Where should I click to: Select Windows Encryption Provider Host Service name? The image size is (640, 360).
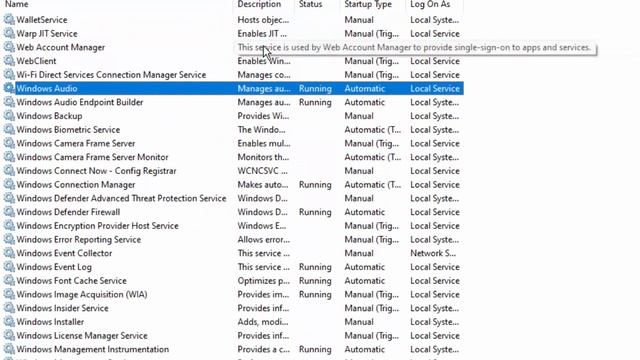click(x=98, y=226)
